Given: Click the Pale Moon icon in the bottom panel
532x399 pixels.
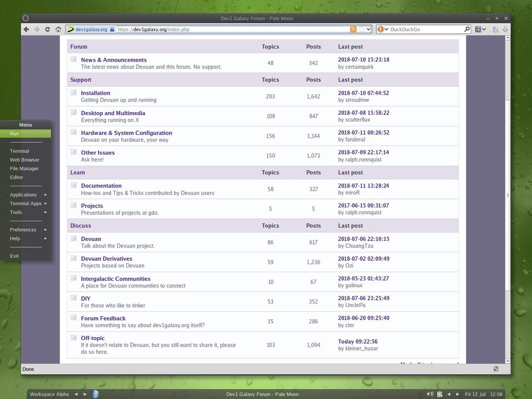Looking at the screenshot, I should click(x=95, y=394).
